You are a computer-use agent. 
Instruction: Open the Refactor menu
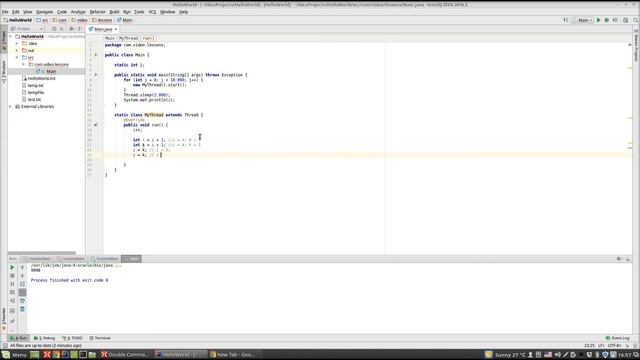coord(97,12)
